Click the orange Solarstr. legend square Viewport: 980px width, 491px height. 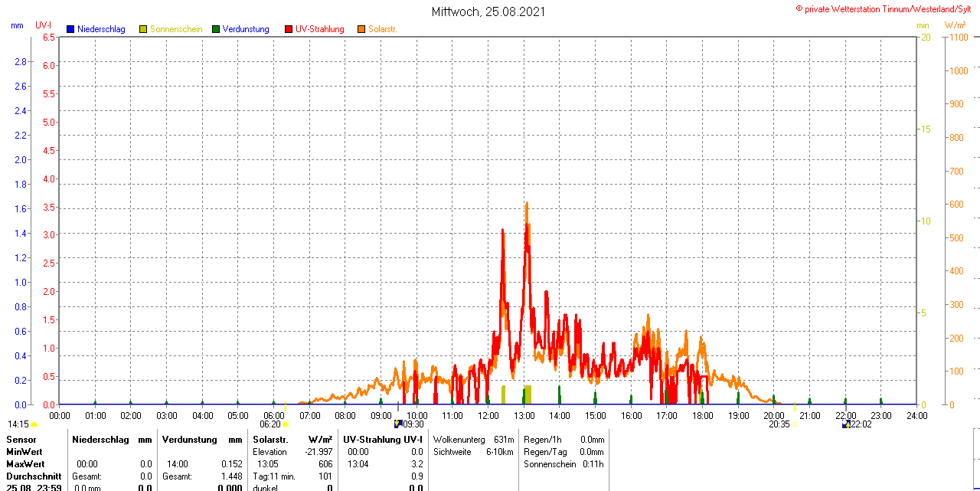click(x=361, y=29)
